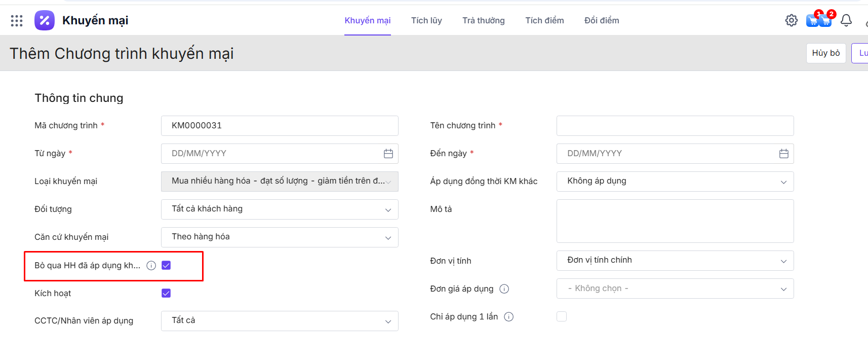This screenshot has width=868, height=358.
Task: Click the Tên chương trình input field
Action: (675, 126)
